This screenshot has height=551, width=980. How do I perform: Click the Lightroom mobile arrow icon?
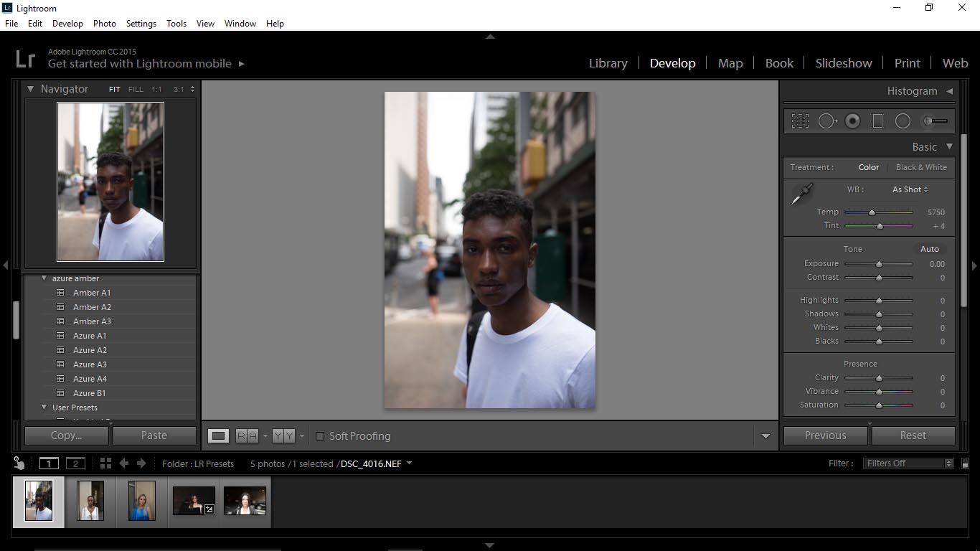click(x=241, y=64)
